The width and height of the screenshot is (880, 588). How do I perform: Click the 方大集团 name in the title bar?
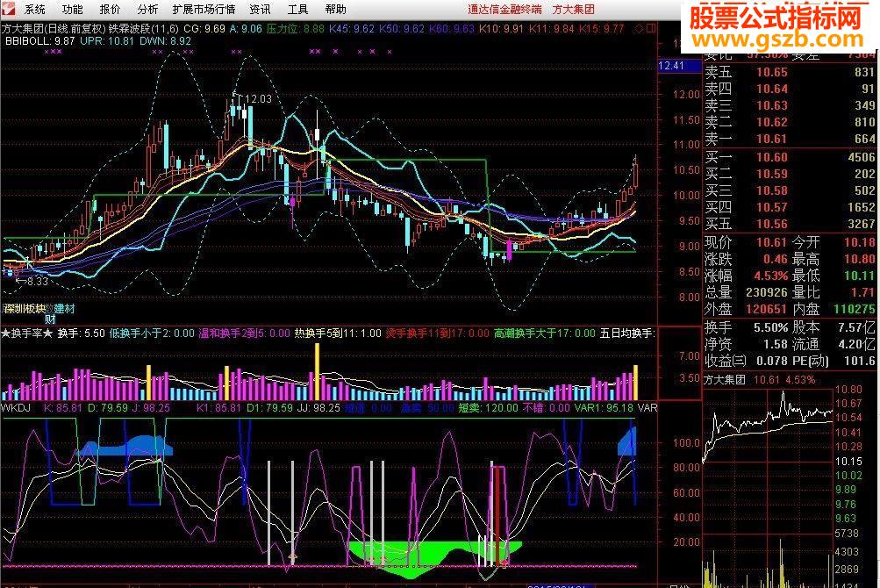pos(574,9)
